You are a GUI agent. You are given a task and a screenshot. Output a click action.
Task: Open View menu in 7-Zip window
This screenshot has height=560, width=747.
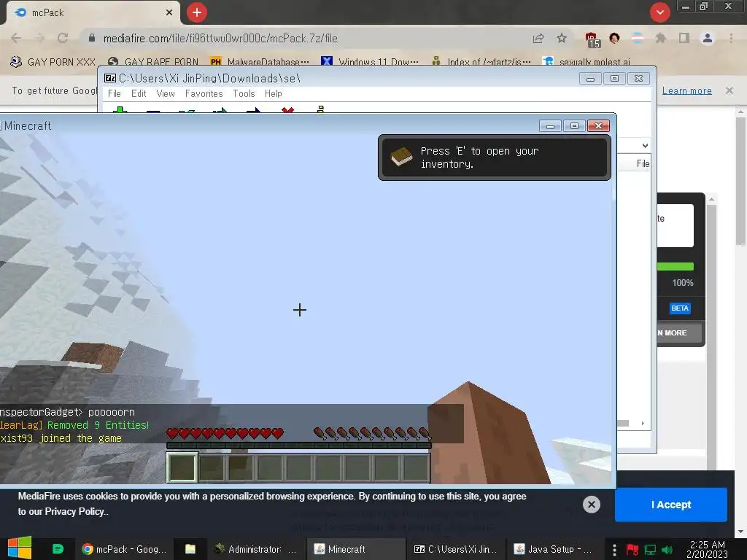(166, 94)
